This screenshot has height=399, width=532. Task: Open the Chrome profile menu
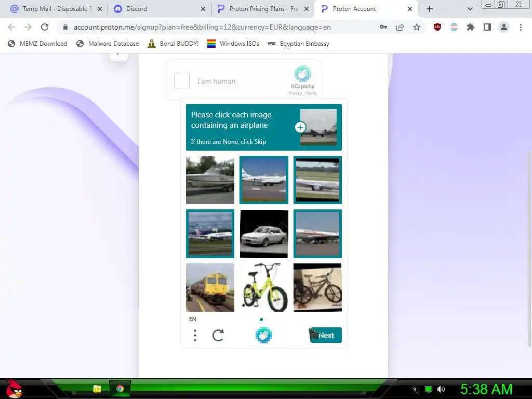[x=504, y=27]
